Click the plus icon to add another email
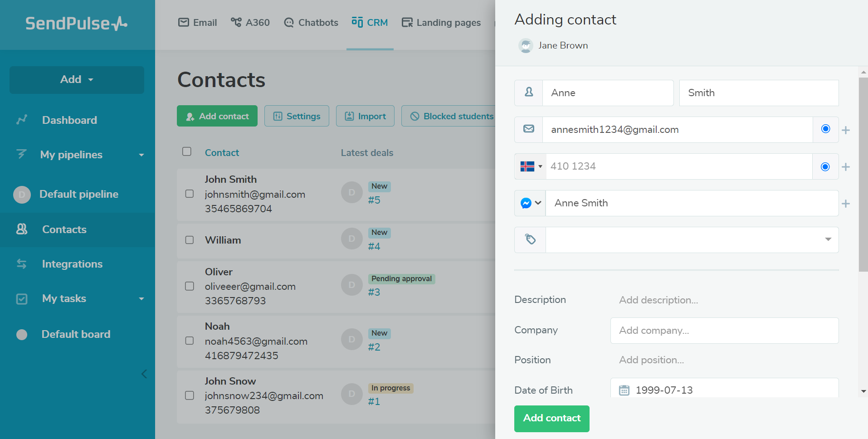This screenshot has height=439, width=868. click(x=846, y=130)
